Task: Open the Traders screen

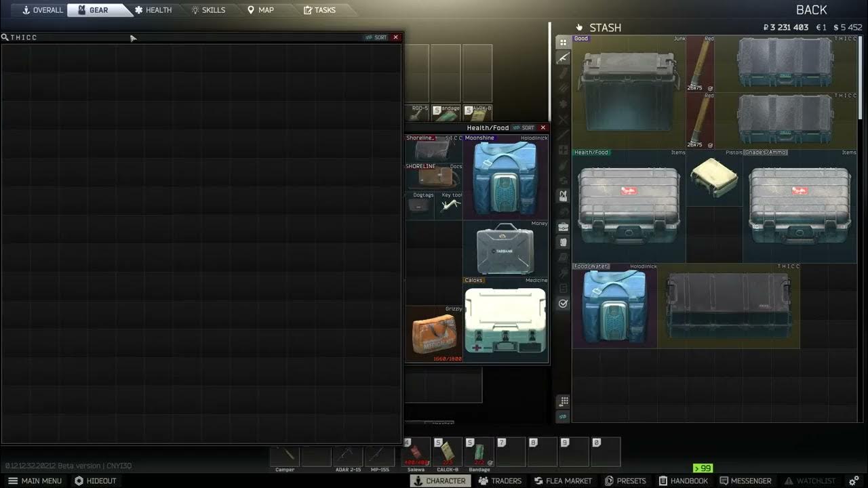Action: 500,481
